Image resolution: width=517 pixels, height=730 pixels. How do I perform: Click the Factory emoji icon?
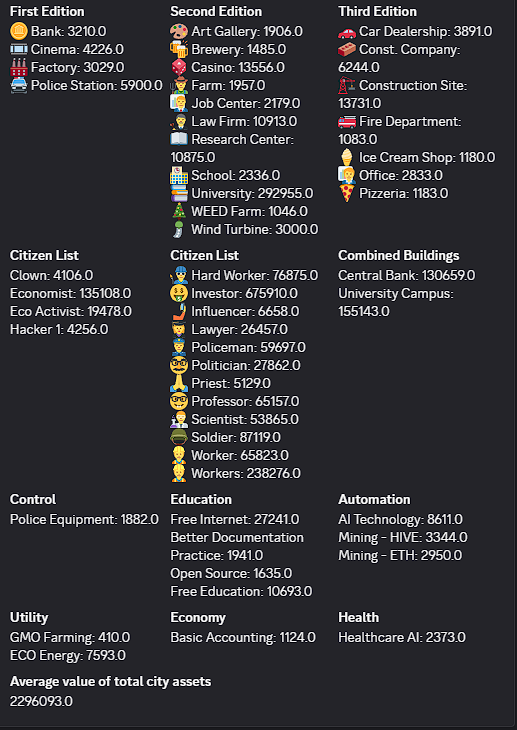19,68
